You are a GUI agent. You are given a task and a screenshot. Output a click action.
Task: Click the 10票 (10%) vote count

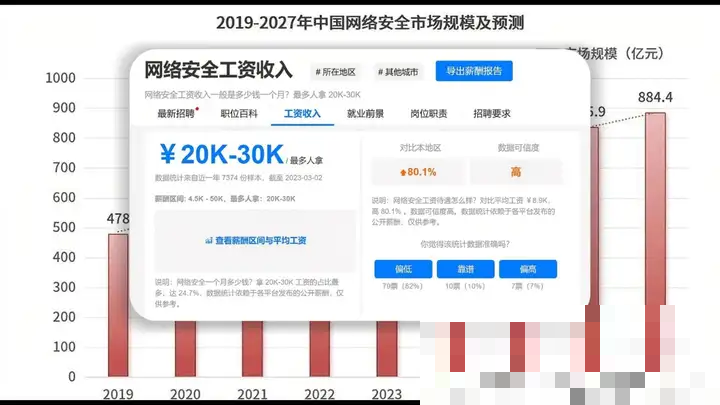[x=465, y=286]
